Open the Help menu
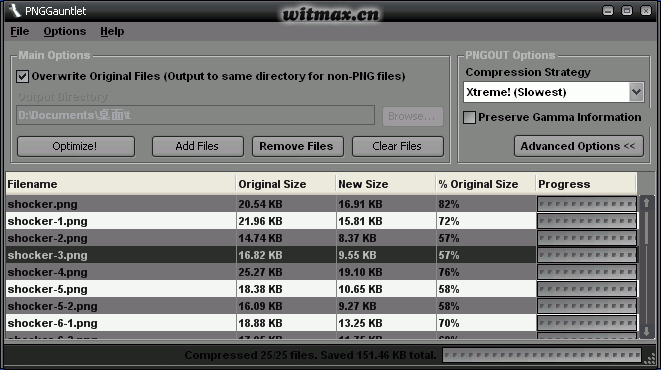The width and height of the screenshot is (661, 370). (112, 32)
